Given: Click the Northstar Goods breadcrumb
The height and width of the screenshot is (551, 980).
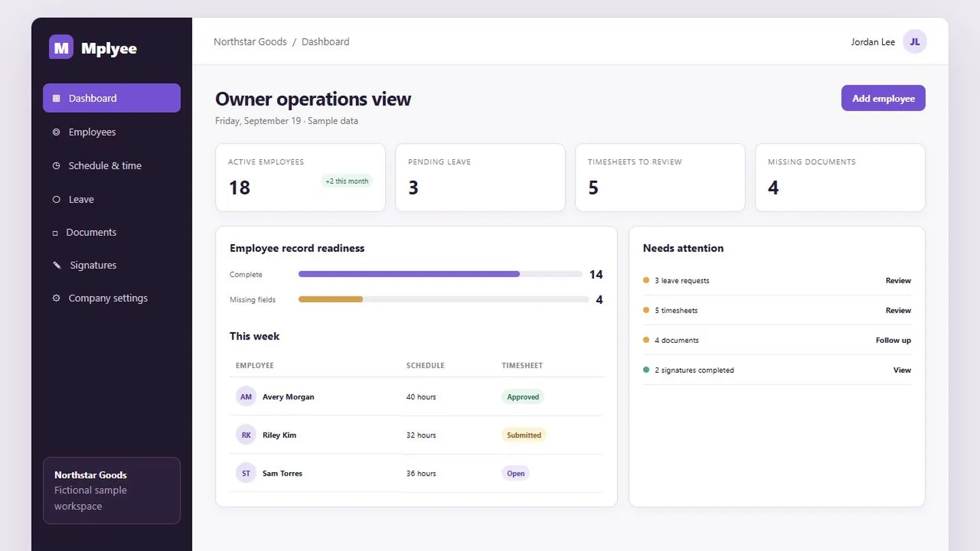Looking at the screenshot, I should pos(250,41).
